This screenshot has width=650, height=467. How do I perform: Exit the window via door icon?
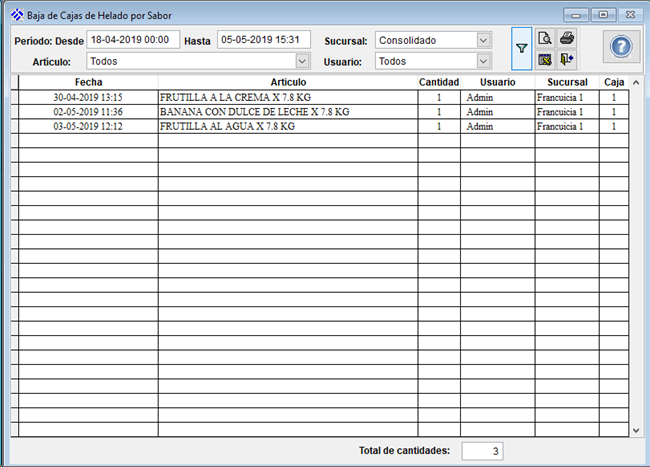tap(567, 60)
